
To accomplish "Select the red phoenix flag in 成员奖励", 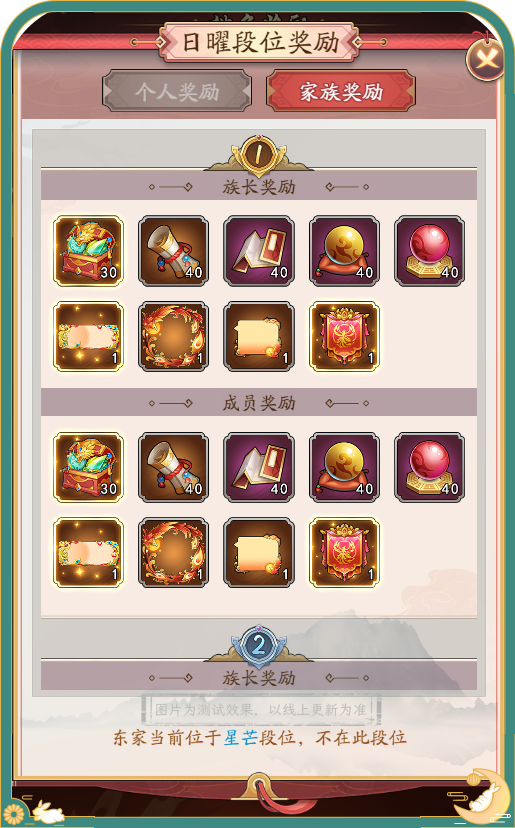I will (344, 552).
